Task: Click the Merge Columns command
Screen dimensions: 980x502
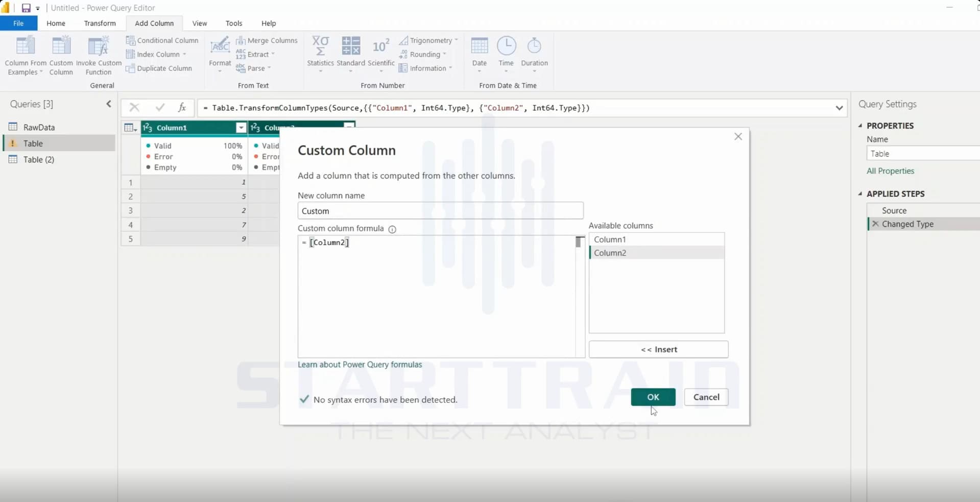Action: coord(267,40)
